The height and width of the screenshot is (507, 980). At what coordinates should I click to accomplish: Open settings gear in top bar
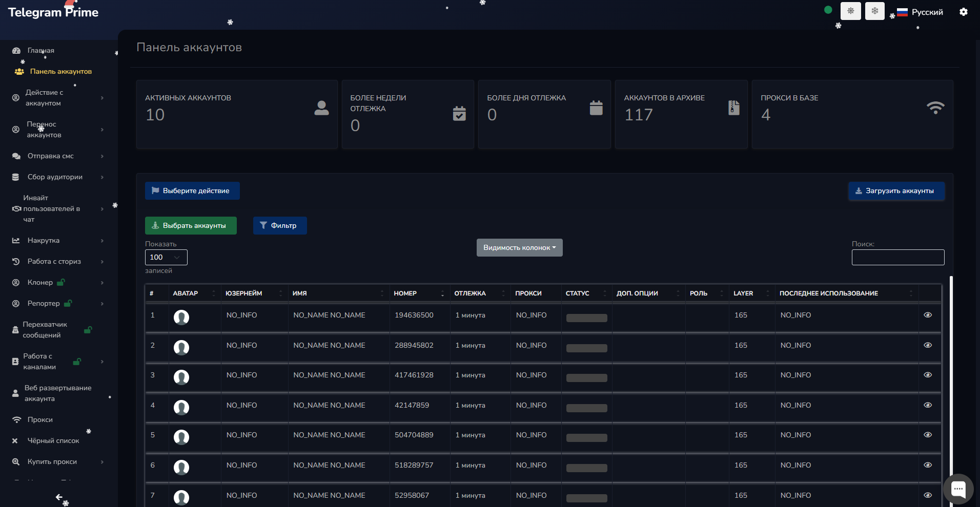tap(964, 12)
